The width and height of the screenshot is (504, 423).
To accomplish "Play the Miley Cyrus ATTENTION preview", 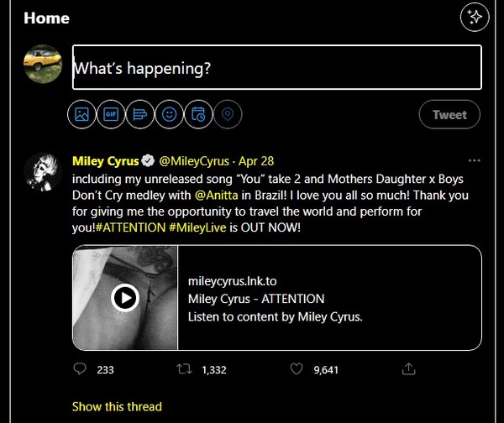I will (x=125, y=297).
